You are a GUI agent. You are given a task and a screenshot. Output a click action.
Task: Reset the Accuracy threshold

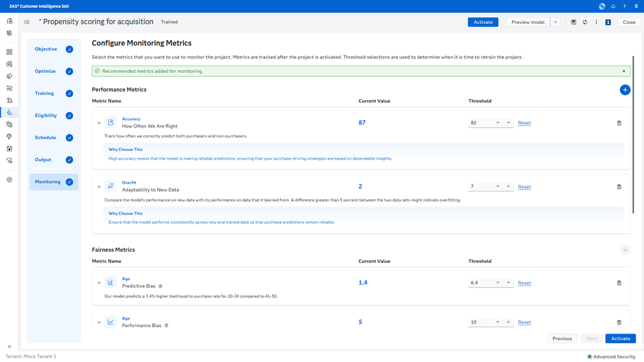point(524,123)
